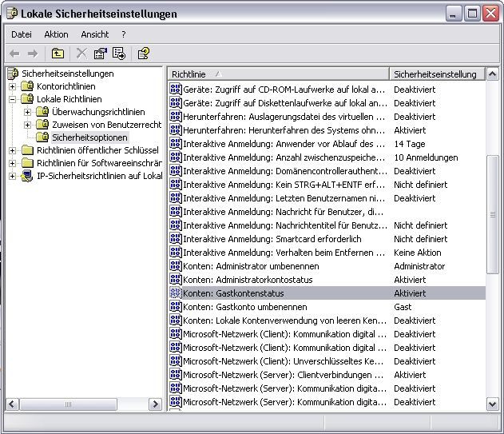Select Lokale Richtlinien label in the tree
The height and width of the screenshot is (434, 504).
pos(69,99)
